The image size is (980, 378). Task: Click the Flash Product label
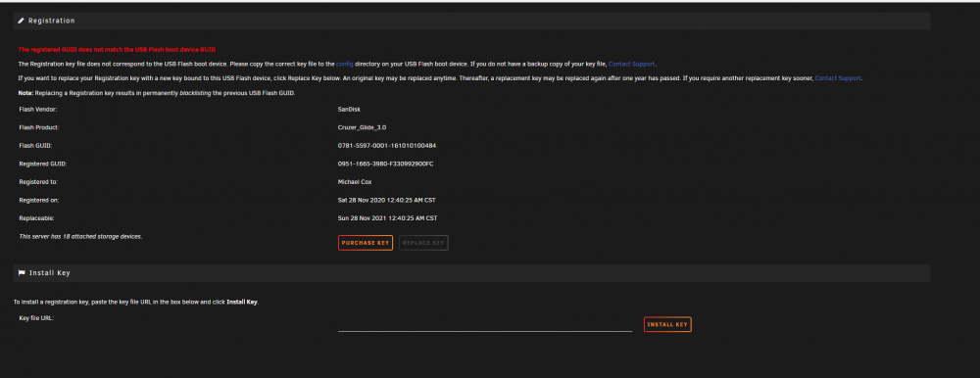(39, 127)
